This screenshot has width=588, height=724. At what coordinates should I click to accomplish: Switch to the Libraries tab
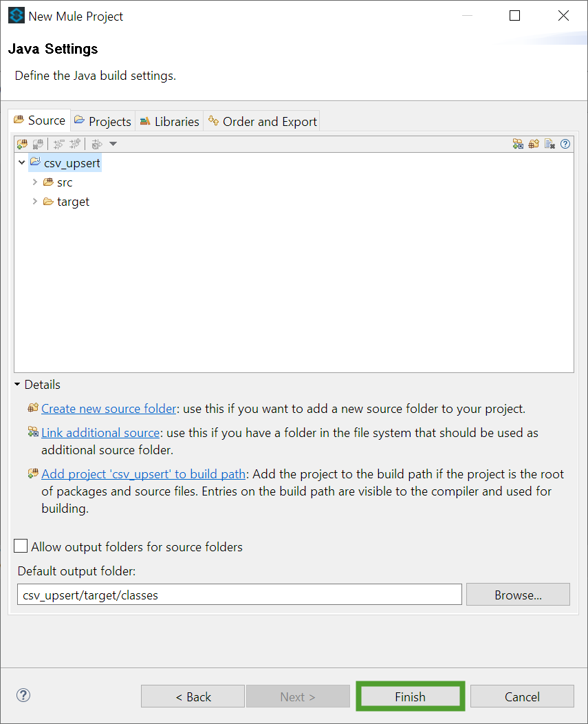[x=169, y=121]
